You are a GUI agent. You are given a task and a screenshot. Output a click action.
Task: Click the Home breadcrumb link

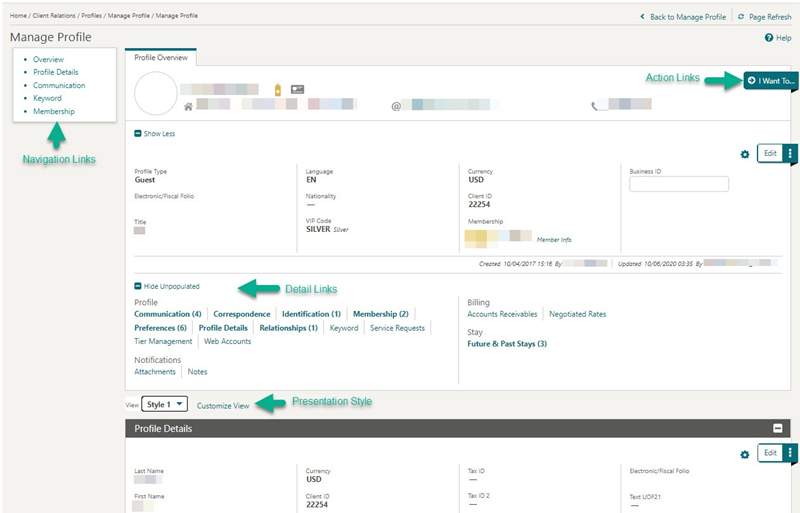pos(18,16)
